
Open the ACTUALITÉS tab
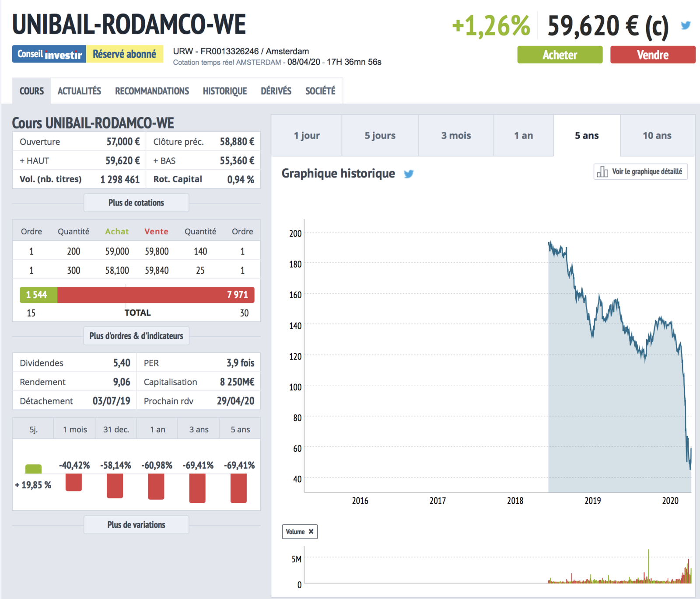coord(79,91)
